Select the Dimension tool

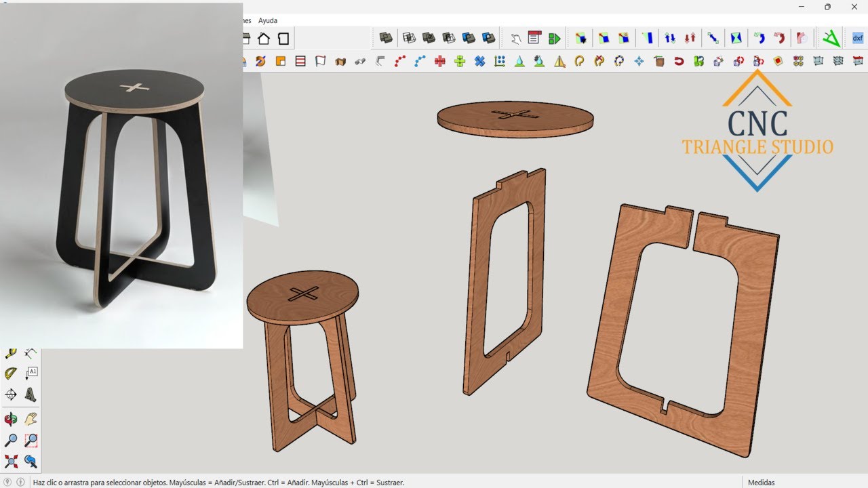[x=31, y=353]
